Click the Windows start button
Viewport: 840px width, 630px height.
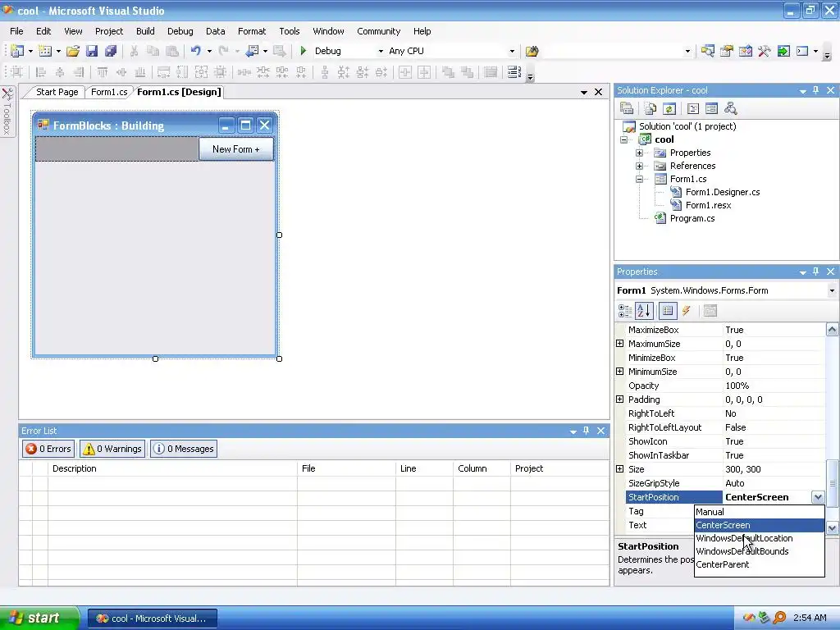pos(38,618)
